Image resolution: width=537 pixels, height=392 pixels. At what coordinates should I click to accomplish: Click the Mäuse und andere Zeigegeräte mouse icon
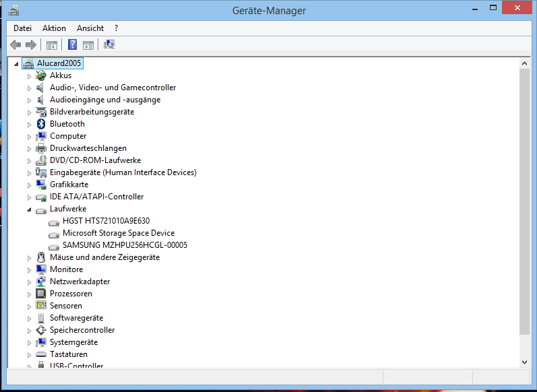pos(41,257)
